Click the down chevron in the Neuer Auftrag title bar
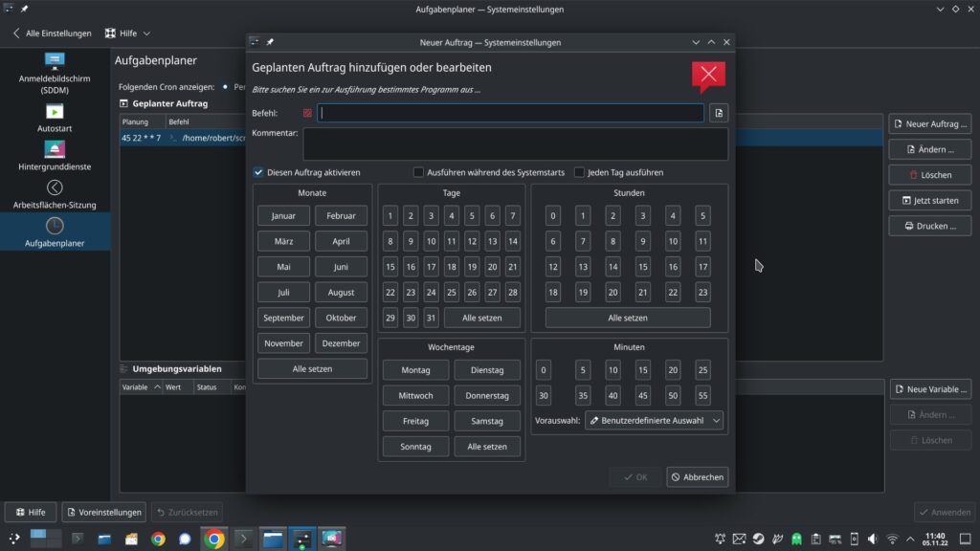 coord(696,42)
